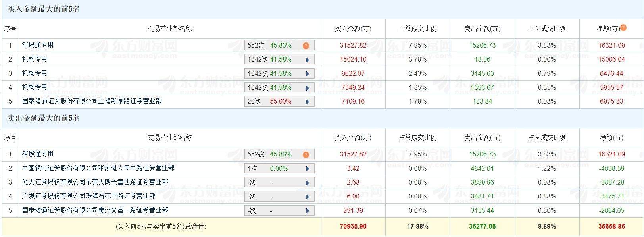Open the 广发证券珠海石花西路证券营业部 link
Viewport: 644px width, 237px height.
[x=88, y=196]
